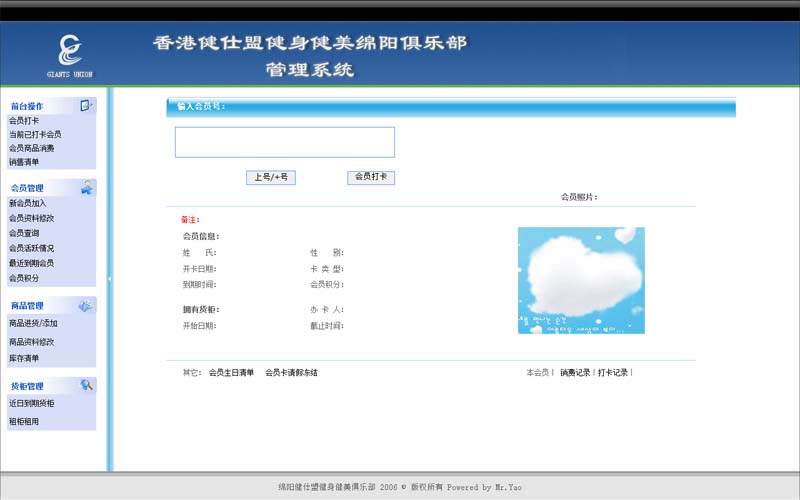View the member's 消费记录 link
This screenshot has width=800, height=500.
pos(575,373)
